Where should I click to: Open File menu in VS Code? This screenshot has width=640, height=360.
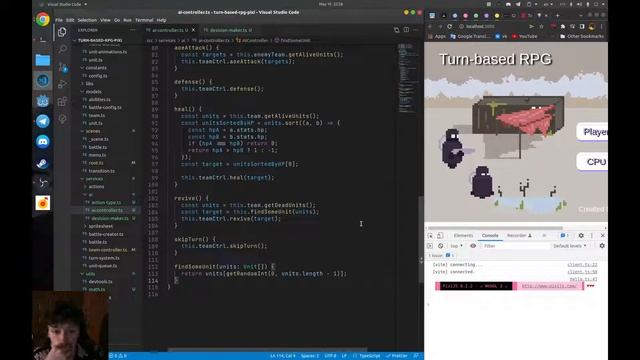click(x=59, y=20)
